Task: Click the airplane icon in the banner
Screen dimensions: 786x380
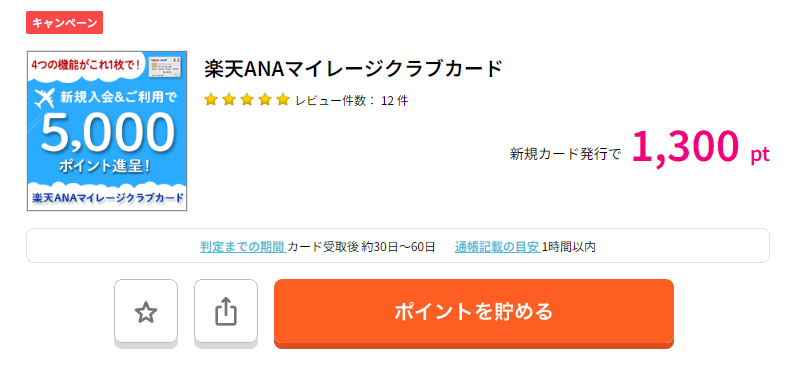Action: 45,98
